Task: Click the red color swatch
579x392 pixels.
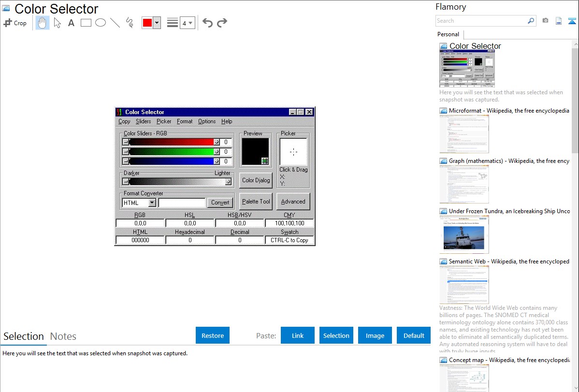Action: point(147,23)
